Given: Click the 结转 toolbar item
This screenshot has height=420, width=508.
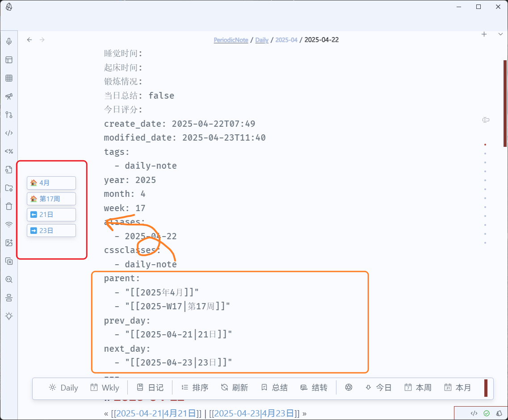Looking at the screenshot, I should [314, 388].
